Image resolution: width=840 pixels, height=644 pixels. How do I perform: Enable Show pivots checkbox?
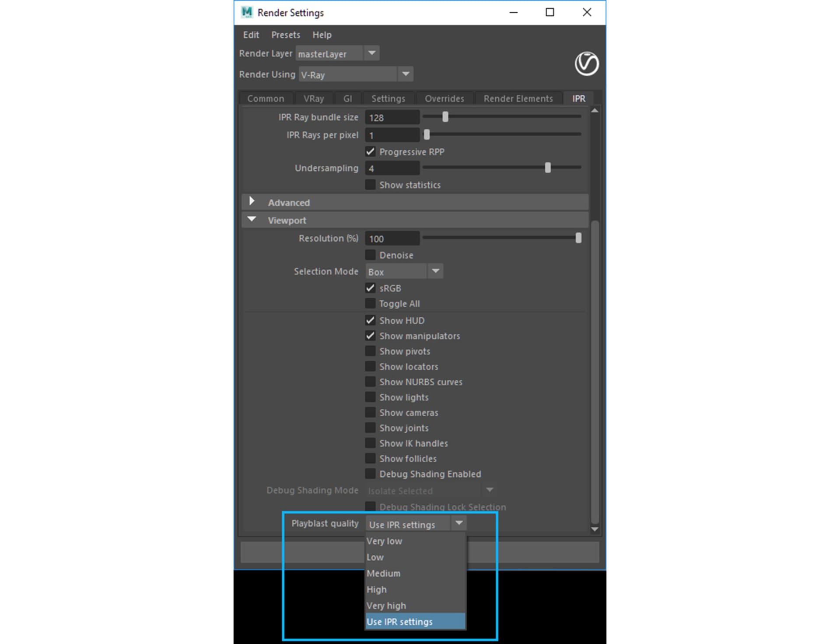[370, 351]
